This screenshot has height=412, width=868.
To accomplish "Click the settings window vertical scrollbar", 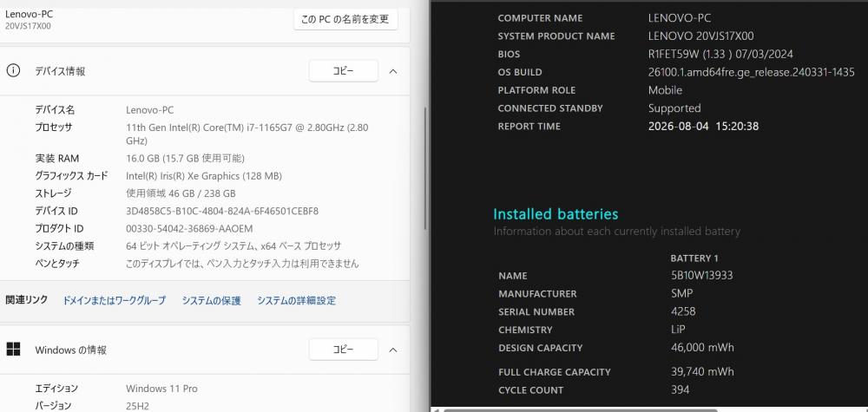I will click(x=425, y=168).
